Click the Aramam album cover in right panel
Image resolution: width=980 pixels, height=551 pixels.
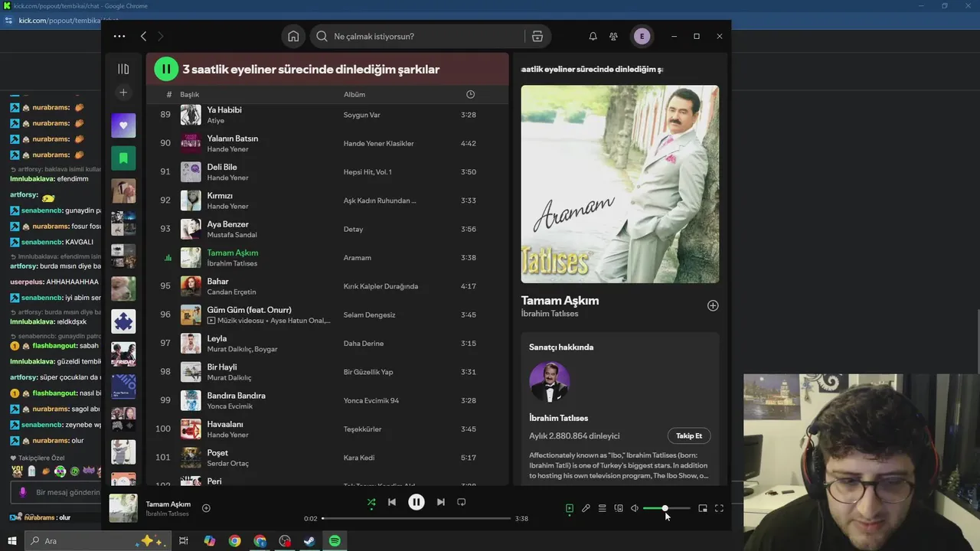[x=620, y=184]
